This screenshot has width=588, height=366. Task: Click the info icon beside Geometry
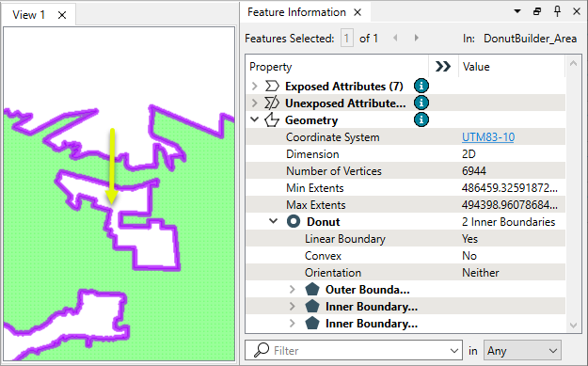click(x=421, y=119)
